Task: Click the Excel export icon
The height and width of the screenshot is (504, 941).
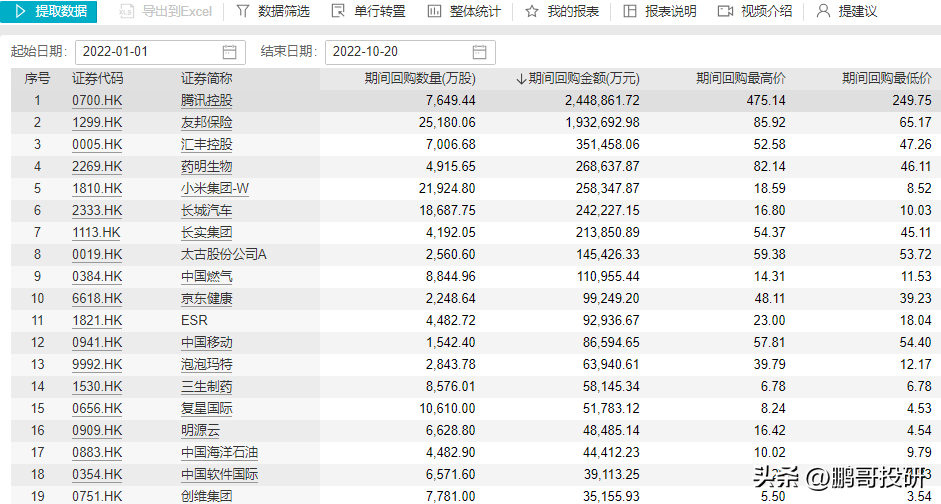Action: click(x=126, y=11)
